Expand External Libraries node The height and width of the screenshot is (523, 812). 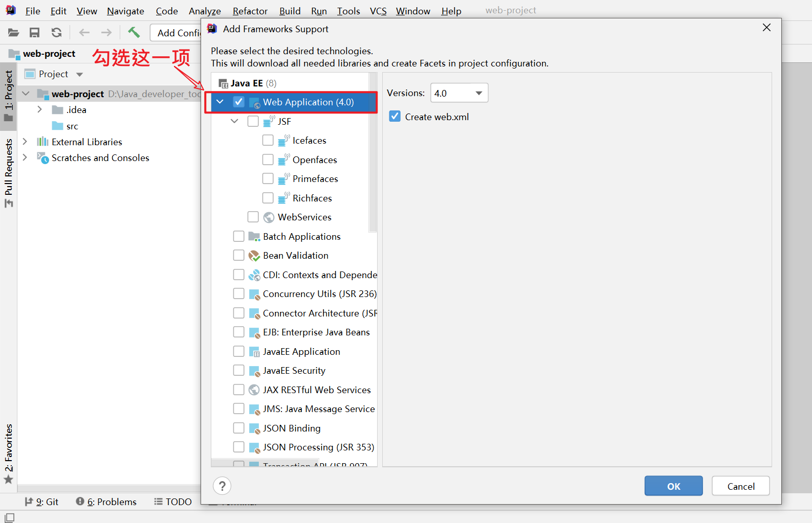25,142
